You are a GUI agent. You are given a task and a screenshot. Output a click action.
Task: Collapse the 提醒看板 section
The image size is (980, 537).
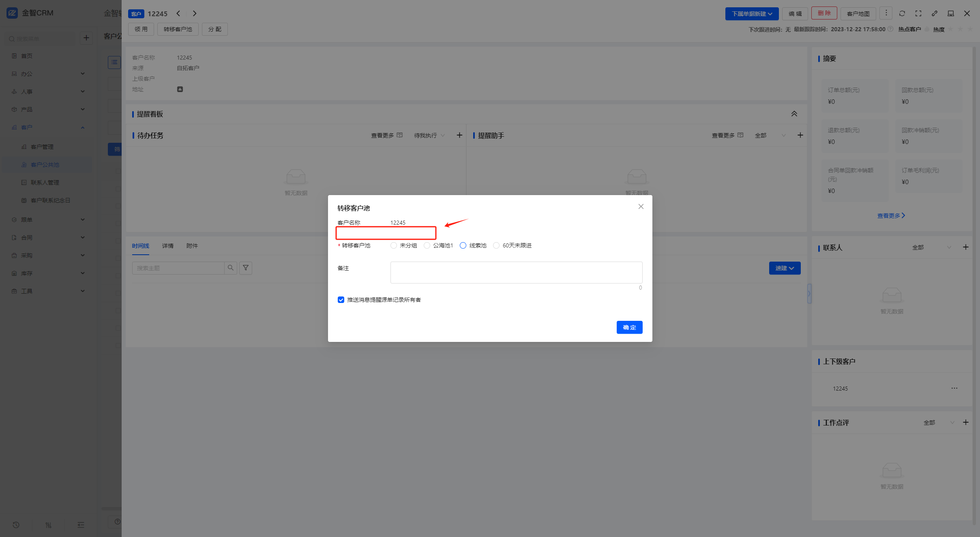coord(794,114)
